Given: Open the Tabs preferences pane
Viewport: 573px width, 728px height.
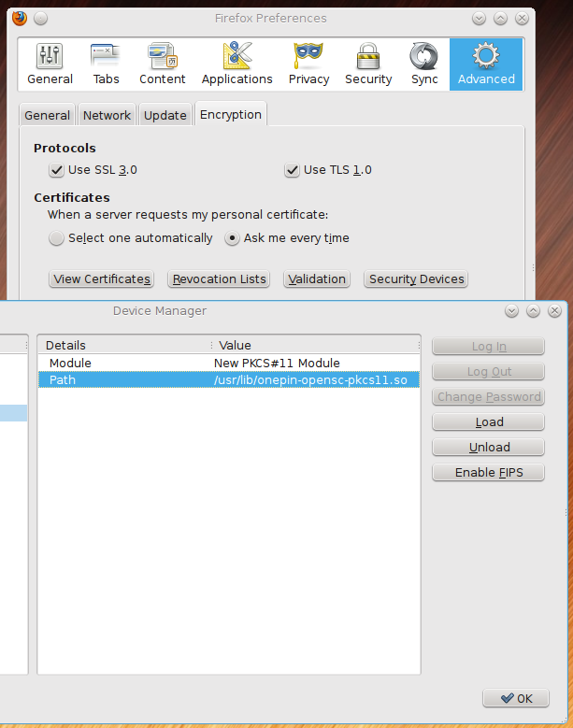Looking at the screenshot, I should (106, 64).
